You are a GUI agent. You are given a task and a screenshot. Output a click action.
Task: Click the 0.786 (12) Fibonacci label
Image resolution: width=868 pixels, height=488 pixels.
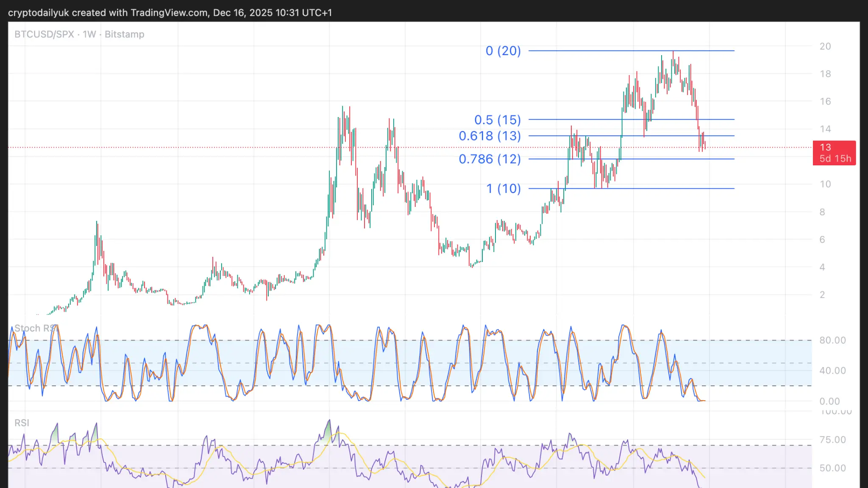(x=490, y=159)
